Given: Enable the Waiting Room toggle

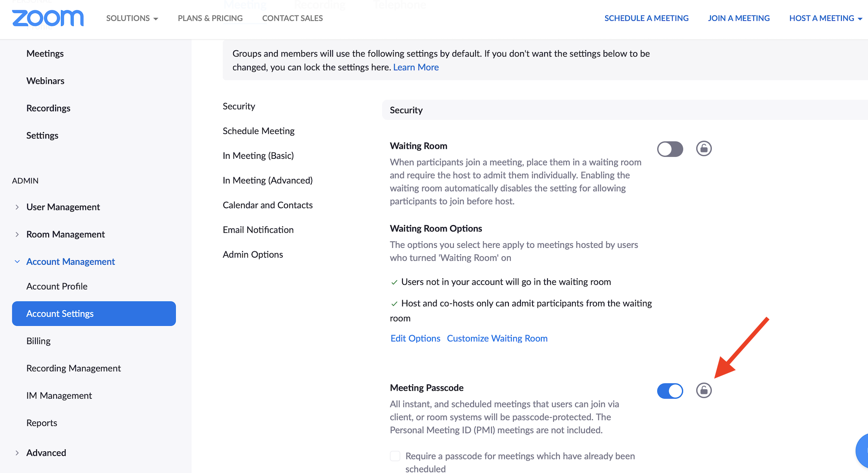Looking at the screenshot, I should coord(670,149).
